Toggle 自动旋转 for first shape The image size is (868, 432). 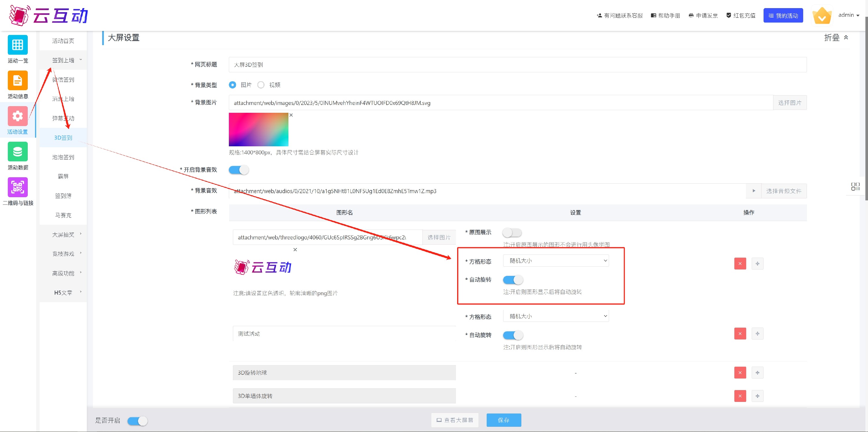(x=513, y=280)
